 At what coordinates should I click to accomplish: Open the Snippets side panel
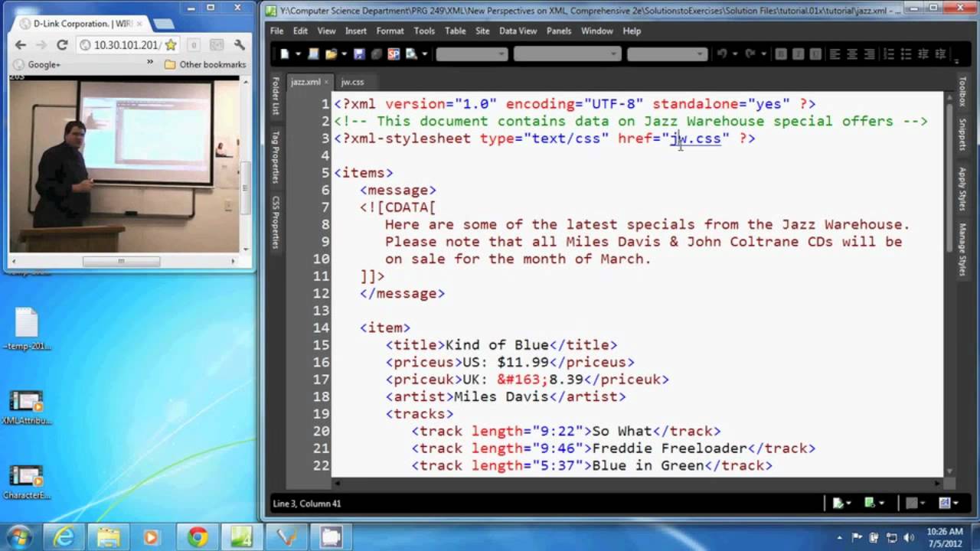coord(963,135)
